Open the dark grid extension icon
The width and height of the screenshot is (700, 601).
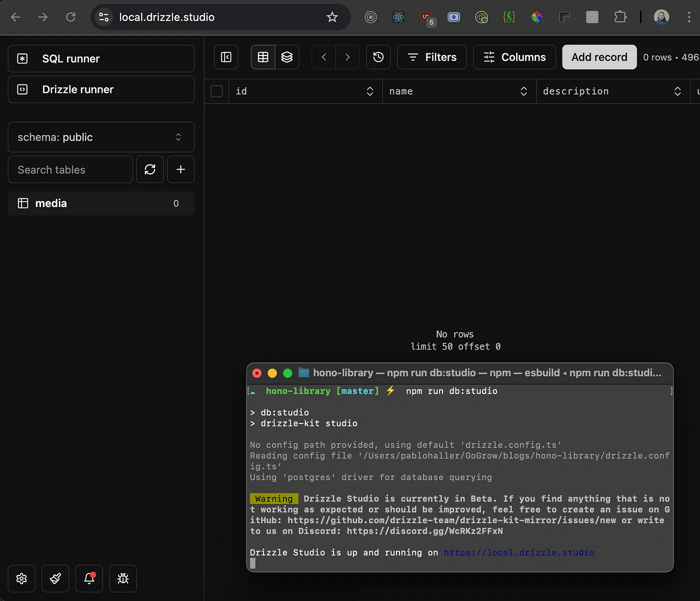coord(564,17)
